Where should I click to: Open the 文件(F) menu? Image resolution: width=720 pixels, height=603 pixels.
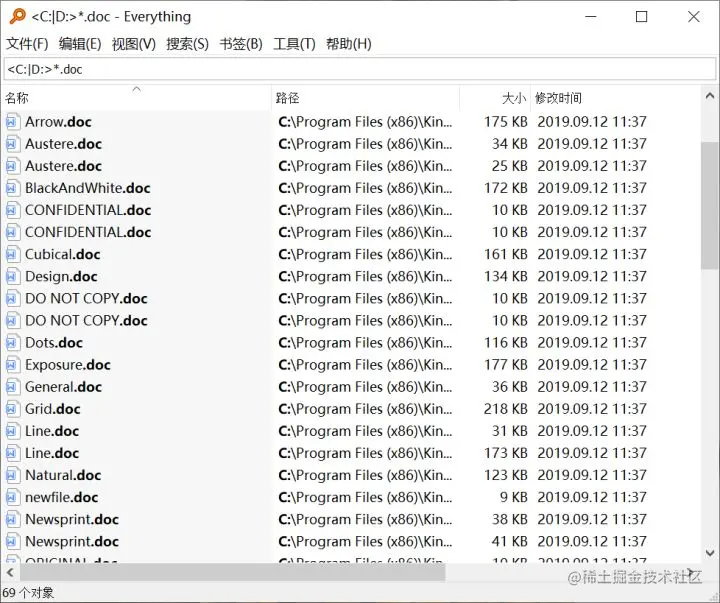pos(27,44)
